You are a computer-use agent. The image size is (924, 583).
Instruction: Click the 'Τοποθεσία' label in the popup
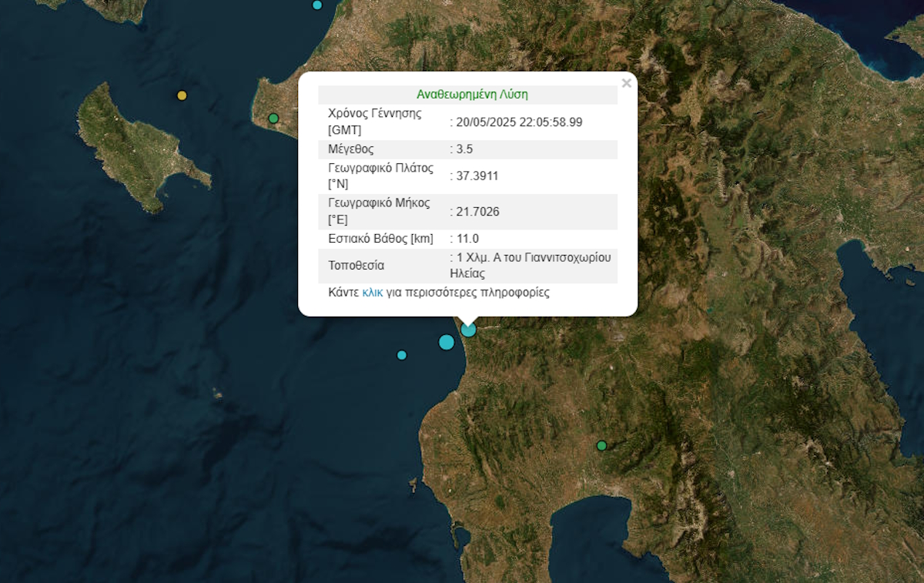coord(356,266)
